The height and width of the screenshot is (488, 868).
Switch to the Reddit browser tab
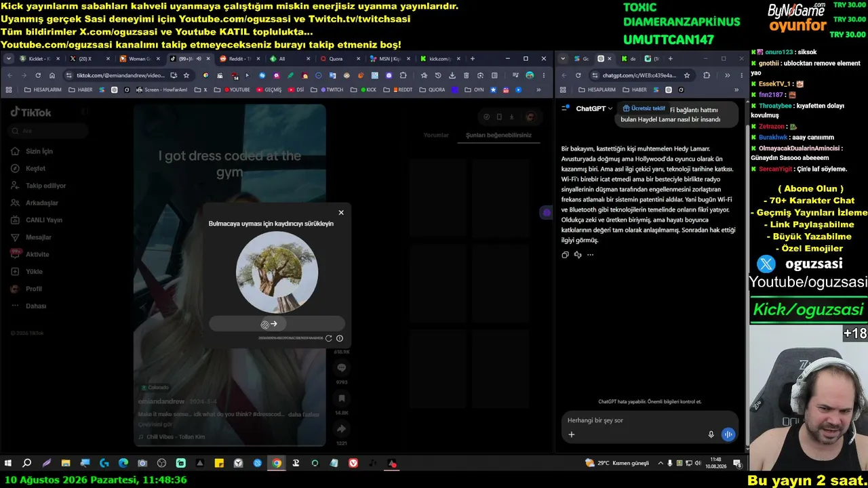[241, 59]
